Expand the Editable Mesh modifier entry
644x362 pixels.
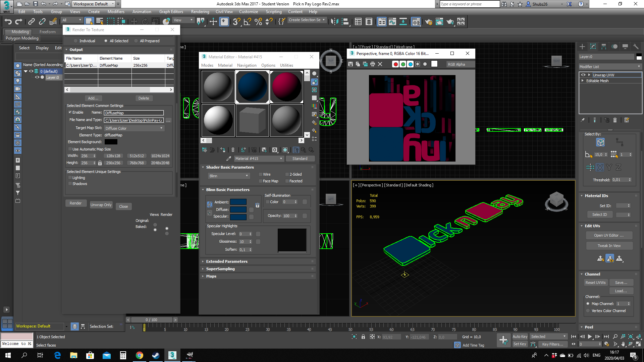click(x=583, y=81)
